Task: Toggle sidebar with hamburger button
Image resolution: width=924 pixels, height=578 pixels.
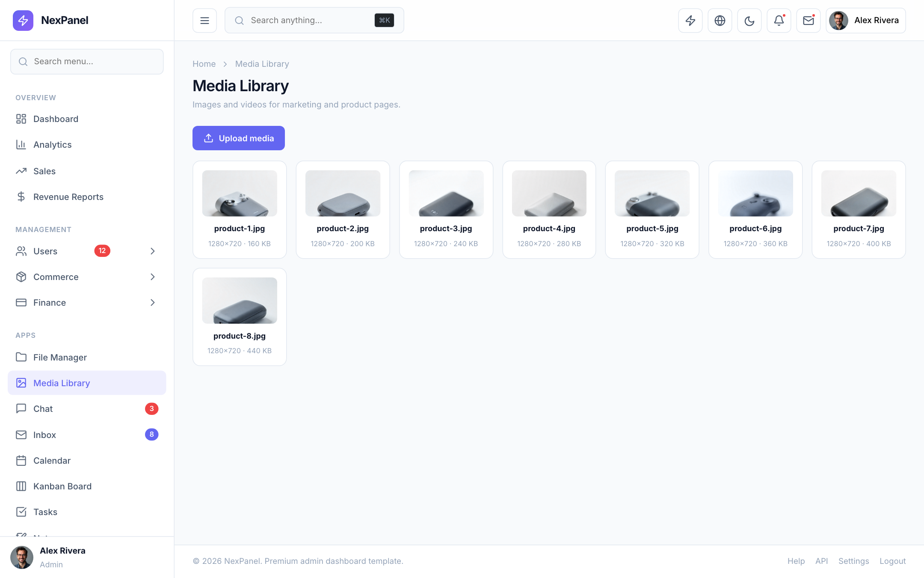Action: point(204,20)
